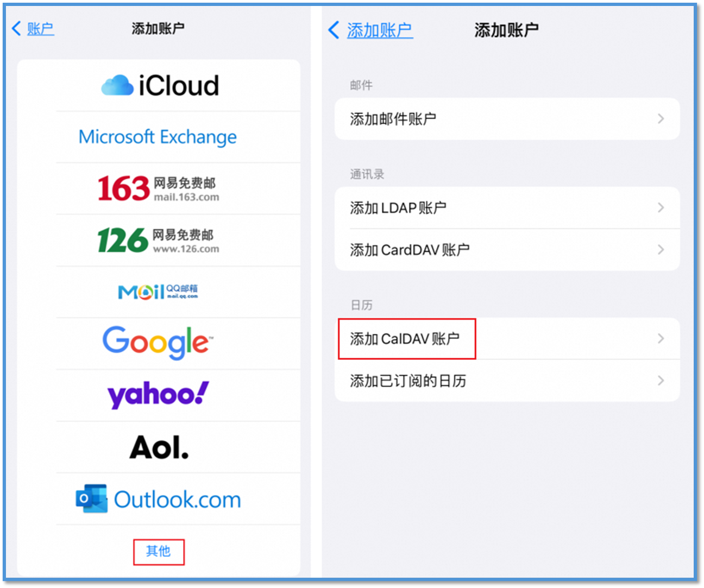Click the 邮件 section header
Image resolution: width=704 pixels, height=588 pixels.
[x=361, y=85]
